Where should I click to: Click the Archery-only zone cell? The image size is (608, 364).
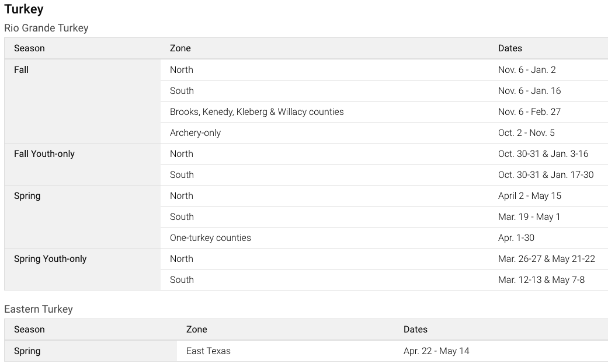[195, 133]
